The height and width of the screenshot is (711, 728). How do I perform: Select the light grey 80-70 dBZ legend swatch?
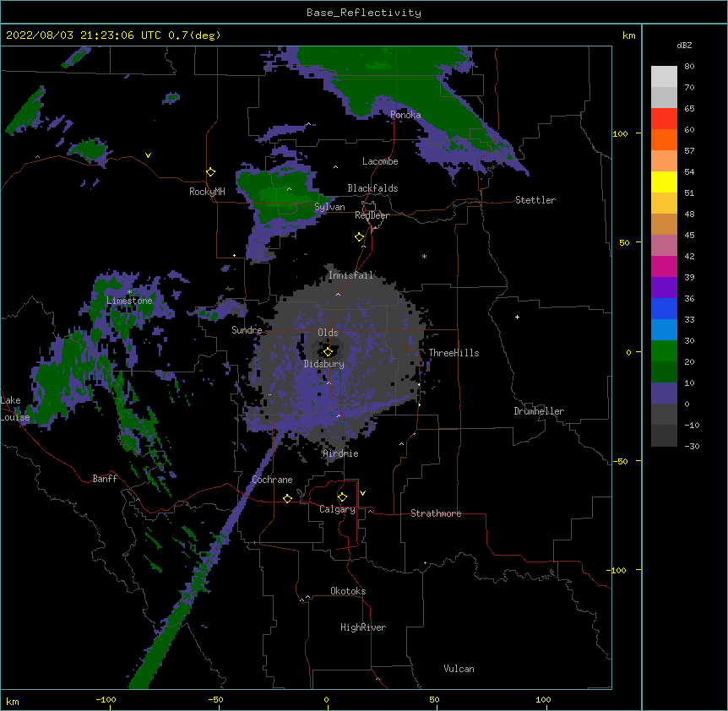pos(664,76)
